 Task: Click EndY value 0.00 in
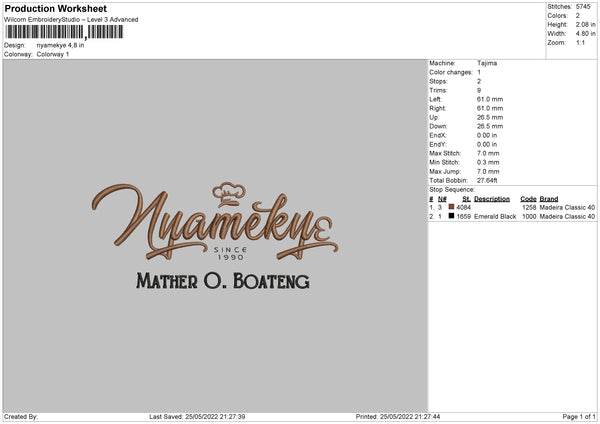point(487,145)
